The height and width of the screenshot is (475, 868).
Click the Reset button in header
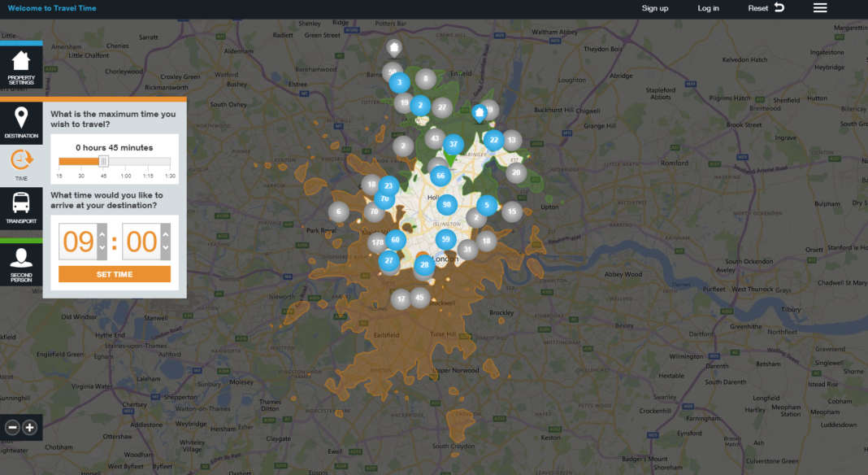click(x=766, y=8)
